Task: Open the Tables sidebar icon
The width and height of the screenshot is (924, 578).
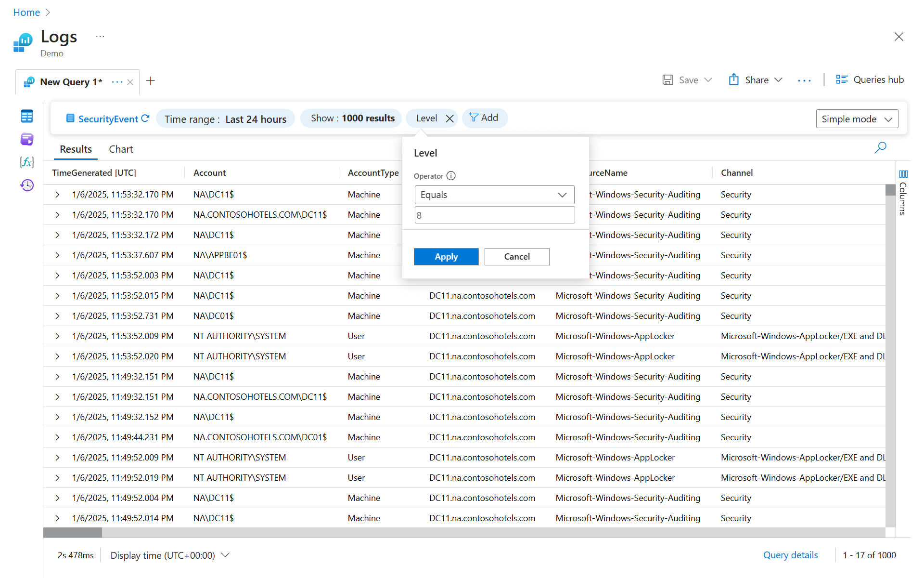Action: (x=27, y=116)
